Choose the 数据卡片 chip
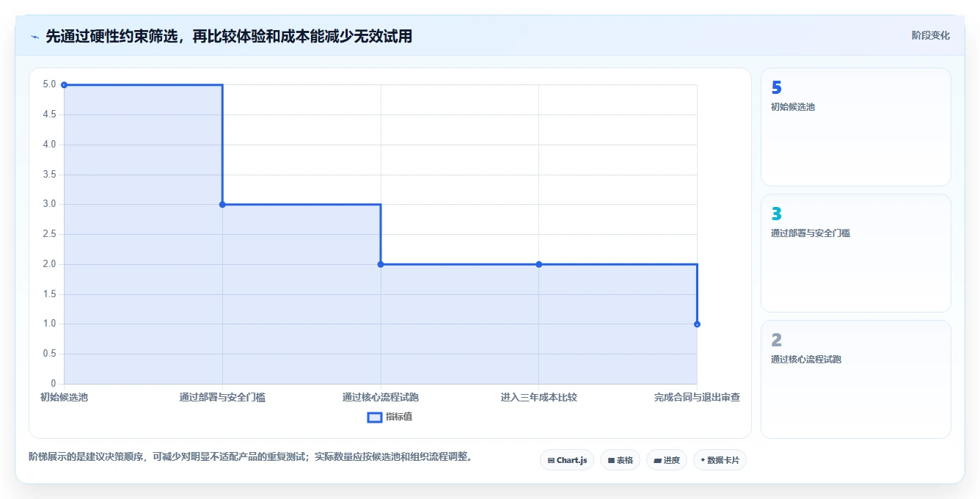 coord(720,460)
